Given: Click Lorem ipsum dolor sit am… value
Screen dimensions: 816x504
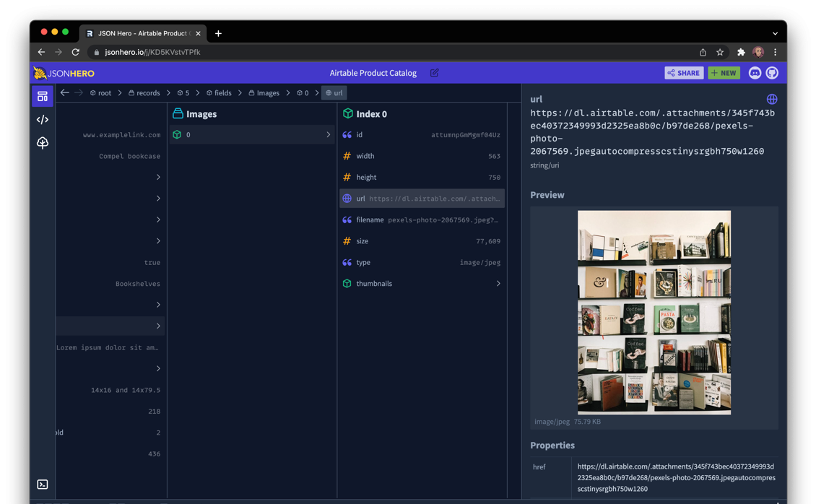Looking at the screenshot, I should pyautogui.click(x=107, y=347).
